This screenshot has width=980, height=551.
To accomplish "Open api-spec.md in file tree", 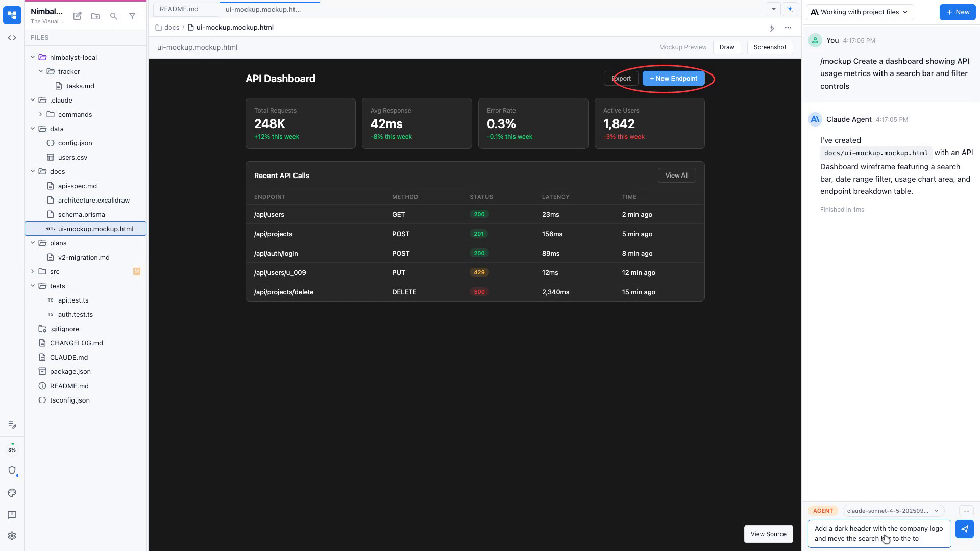I will [x=77, y=186].
